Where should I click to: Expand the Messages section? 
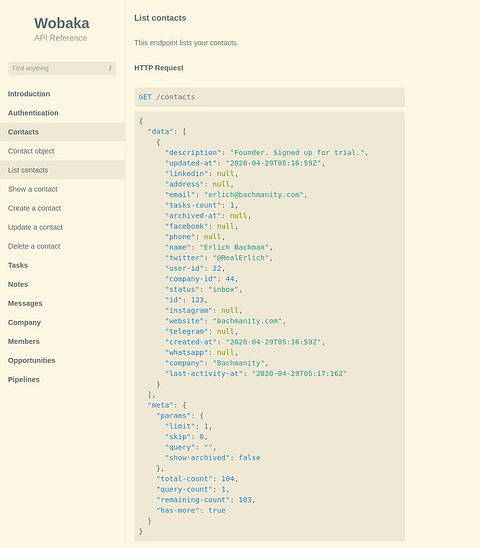click(x=25, y=303)
